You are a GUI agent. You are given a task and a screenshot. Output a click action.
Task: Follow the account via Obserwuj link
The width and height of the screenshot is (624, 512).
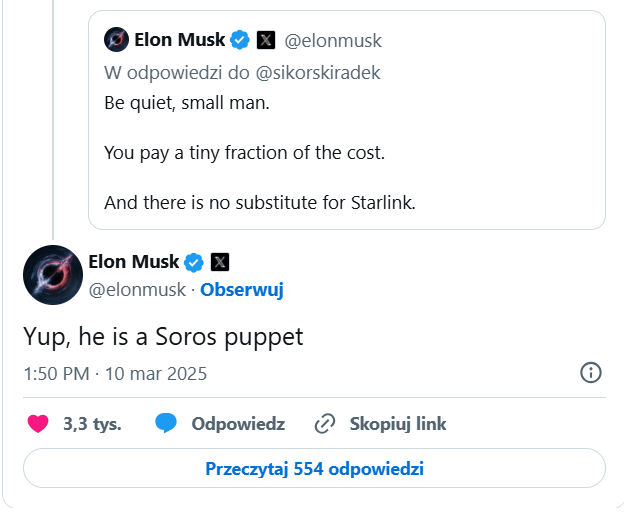click(242, 290)
